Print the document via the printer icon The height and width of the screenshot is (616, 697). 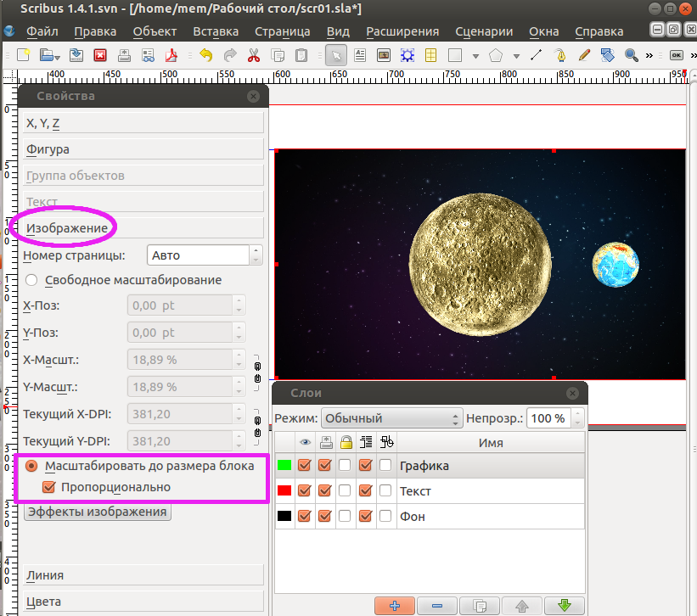[x=124, y=55]
